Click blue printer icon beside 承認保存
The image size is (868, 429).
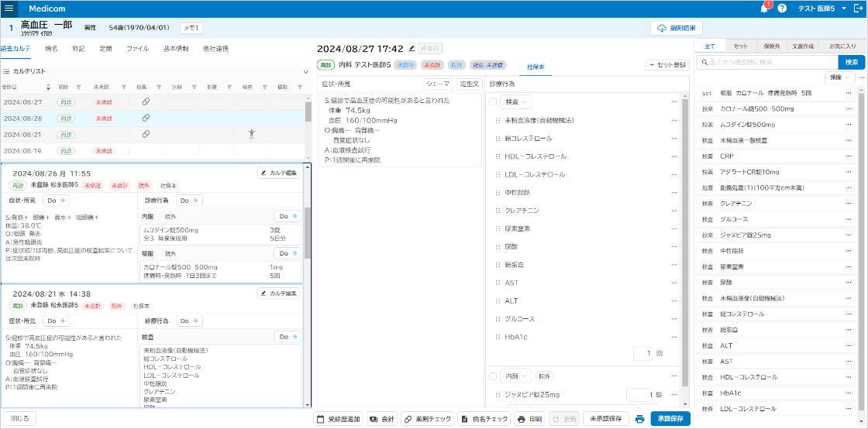pos(640,419)
